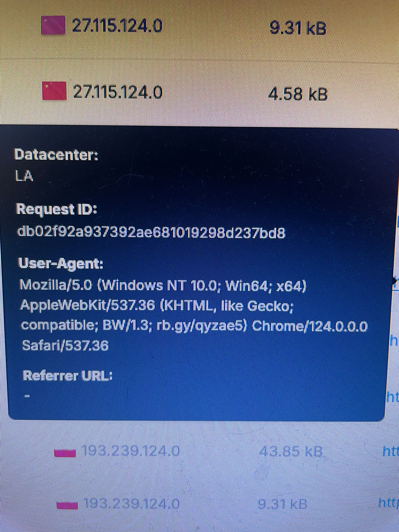Select IP 27.115.124.0 in the 4.58 kB row
This screenshot has height=532, width=399.
pos(118,92)
